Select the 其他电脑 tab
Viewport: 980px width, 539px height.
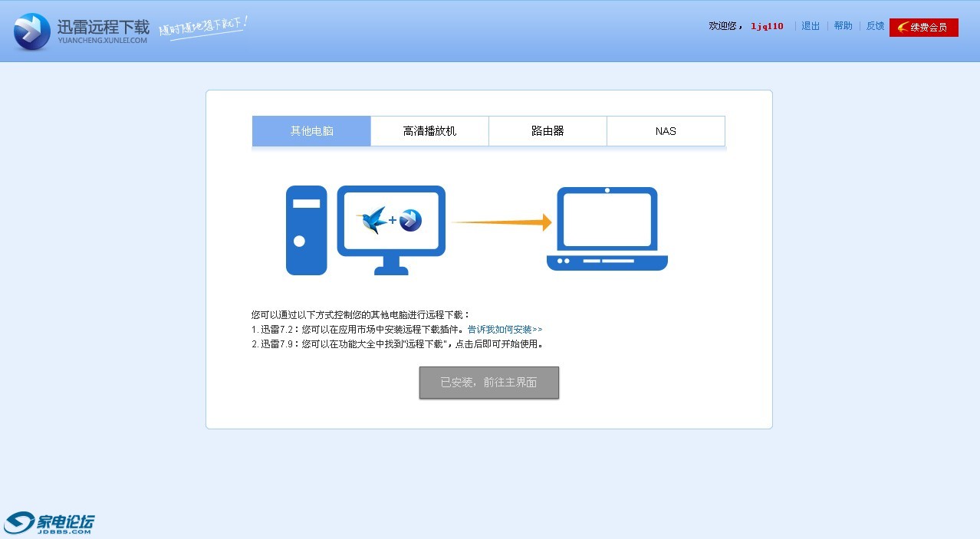coord(311,131)
